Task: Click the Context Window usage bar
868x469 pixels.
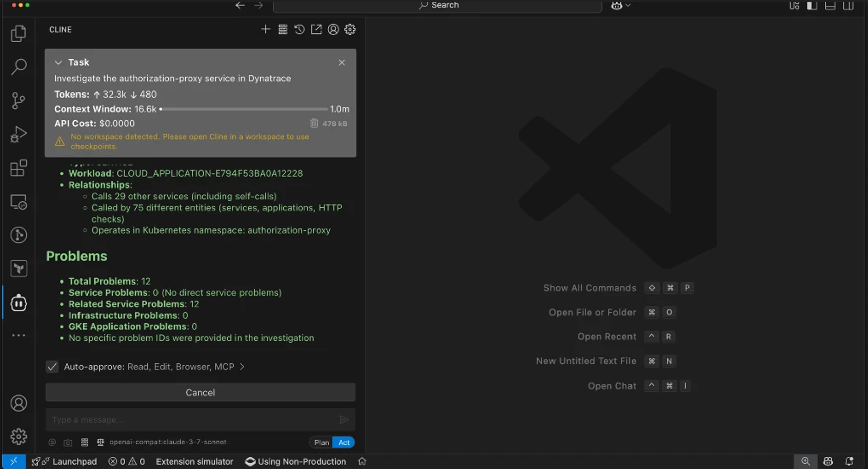Action: [x=244, y=109]
